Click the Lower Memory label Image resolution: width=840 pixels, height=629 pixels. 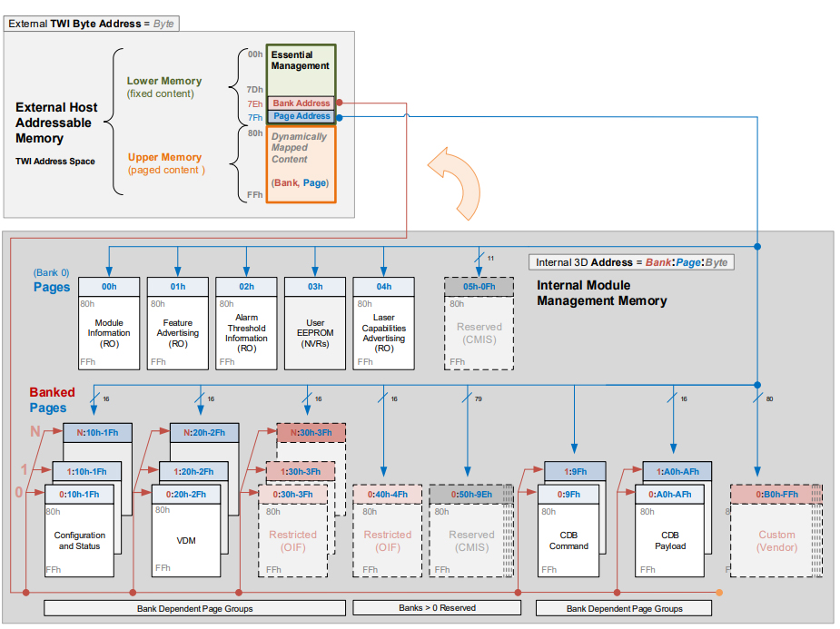pyautogui.click(x=164, y=87)
